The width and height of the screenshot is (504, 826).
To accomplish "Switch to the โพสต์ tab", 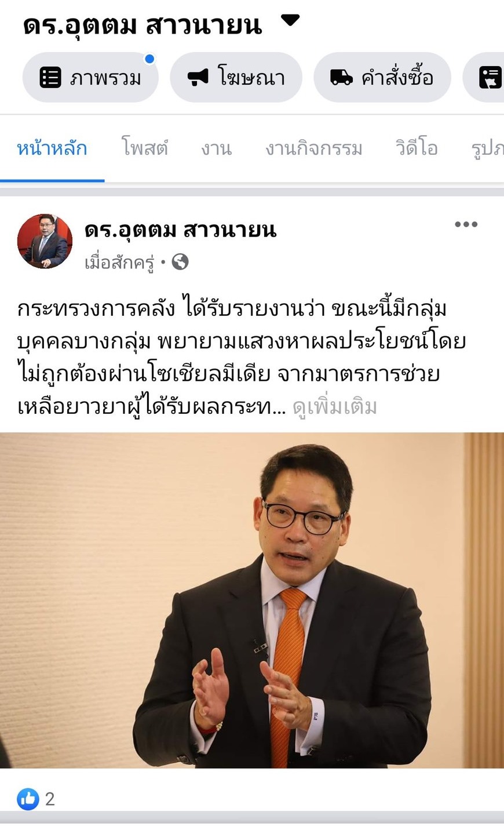I will [x=145, y=148].
